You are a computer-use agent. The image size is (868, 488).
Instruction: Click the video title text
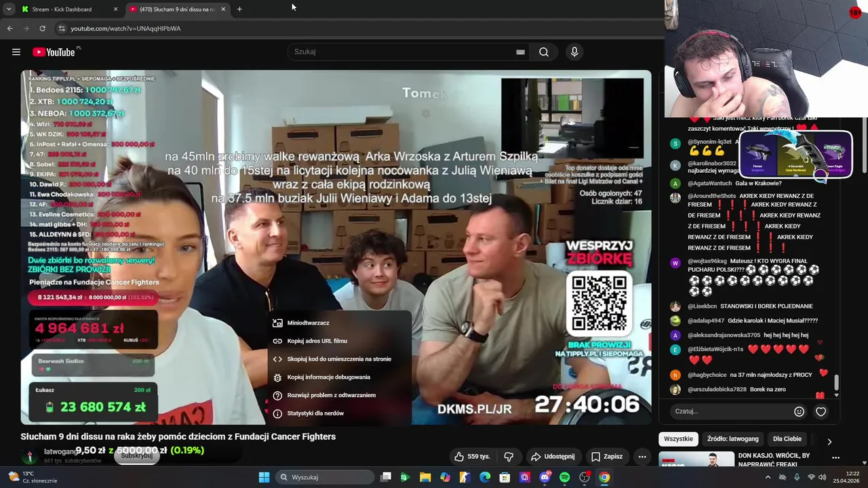pos(178,436)
